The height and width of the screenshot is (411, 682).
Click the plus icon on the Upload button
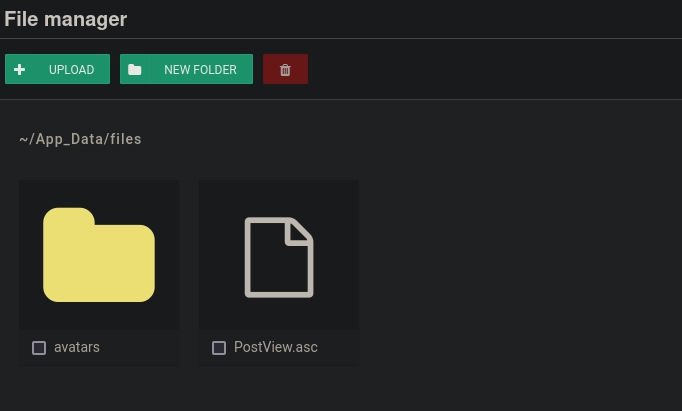pos(19,70)
